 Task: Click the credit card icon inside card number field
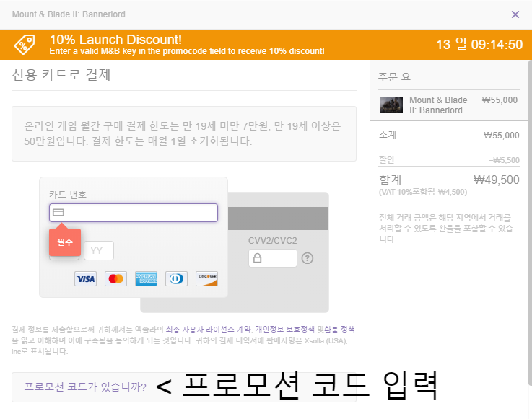[x=58, y=213]
